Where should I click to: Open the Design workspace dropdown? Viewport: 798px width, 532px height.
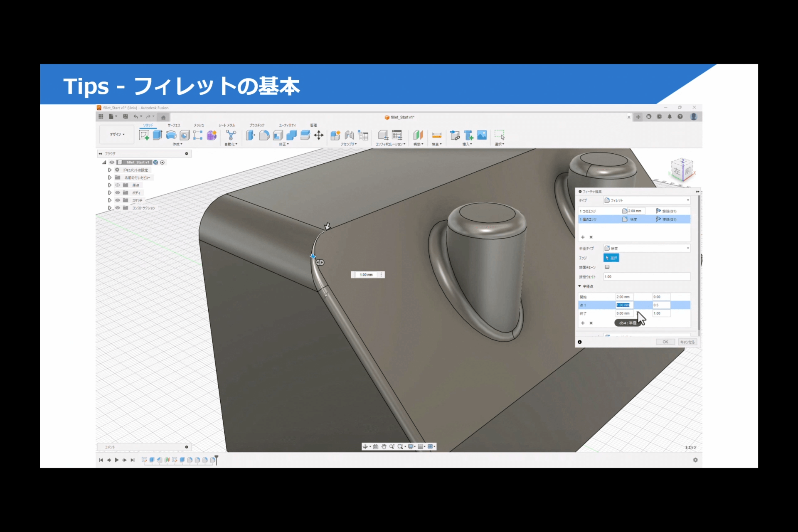(x=117, y=134)
